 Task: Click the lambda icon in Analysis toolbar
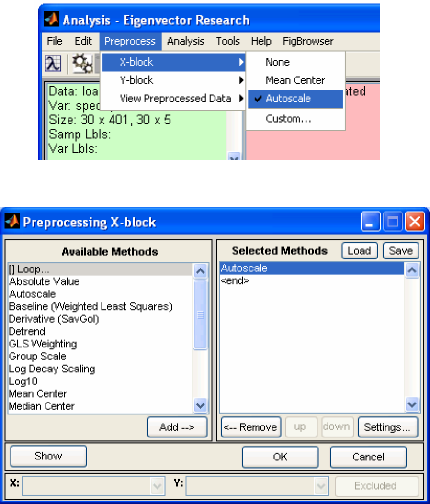point(53,63)
